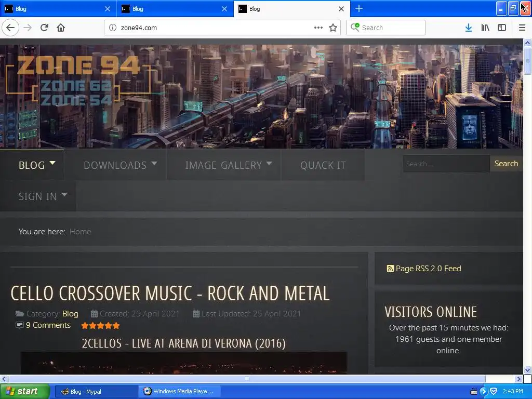This screenshot has width=532, height=399.
Task: Click the site Search button
Action: pos(506,164)
